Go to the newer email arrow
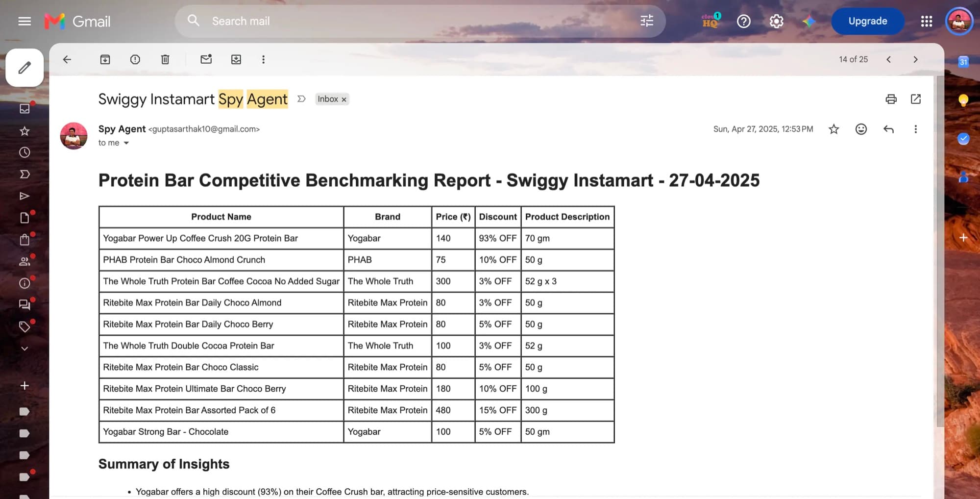The image size is (980, 499). point(888,59)
